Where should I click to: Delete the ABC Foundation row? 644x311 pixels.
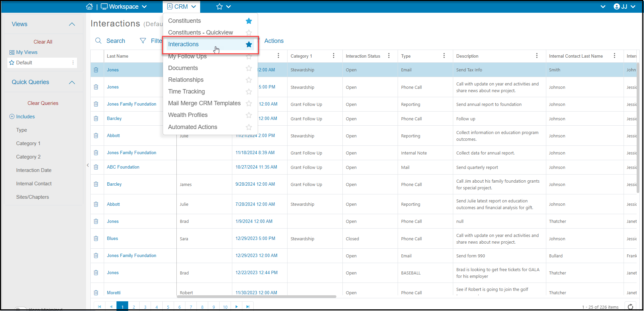(96, 167)
